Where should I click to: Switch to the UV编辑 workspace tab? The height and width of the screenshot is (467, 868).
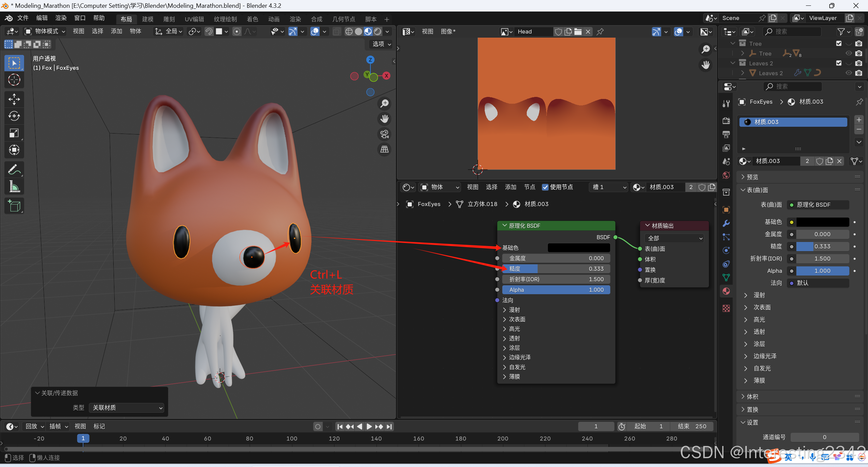194,19
